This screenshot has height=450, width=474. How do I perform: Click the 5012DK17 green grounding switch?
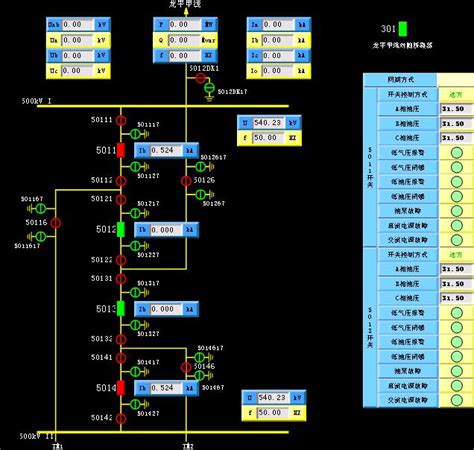(209, 88)
